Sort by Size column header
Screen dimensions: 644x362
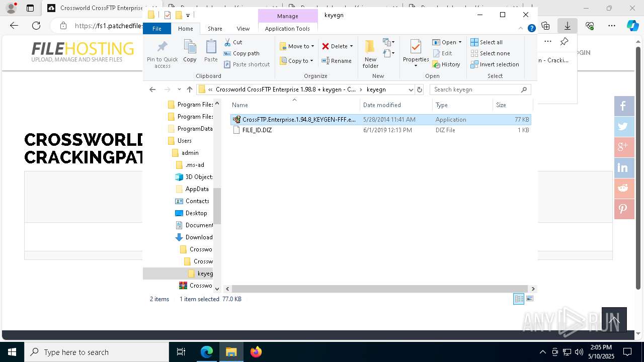click(513, 105)
